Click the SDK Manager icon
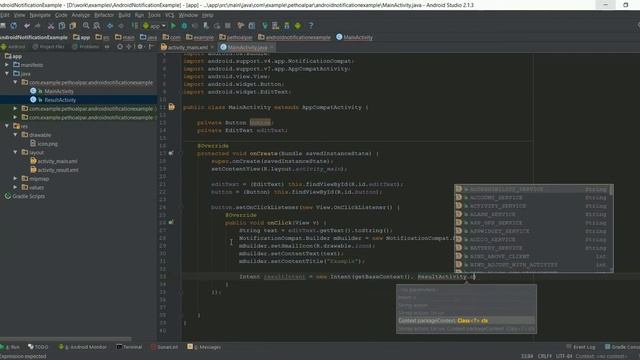640x360 pixels. (x=287, y=26)
